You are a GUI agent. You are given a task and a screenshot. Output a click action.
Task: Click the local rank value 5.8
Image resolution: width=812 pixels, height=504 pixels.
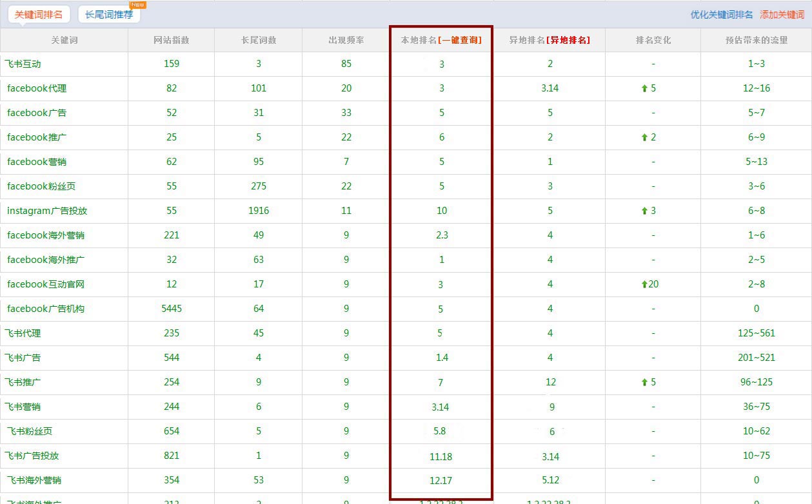coord(440,431)
